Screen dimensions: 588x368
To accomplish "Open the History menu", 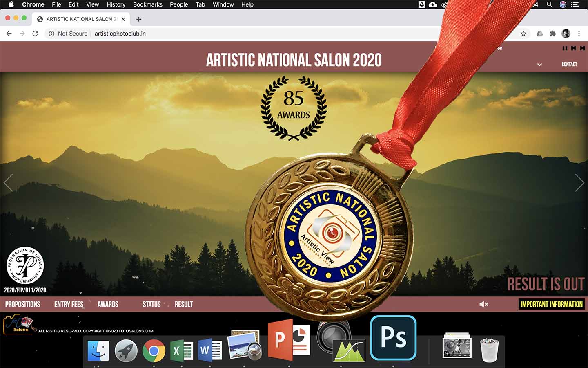I will pyautogui.click(x=116, y=4).
